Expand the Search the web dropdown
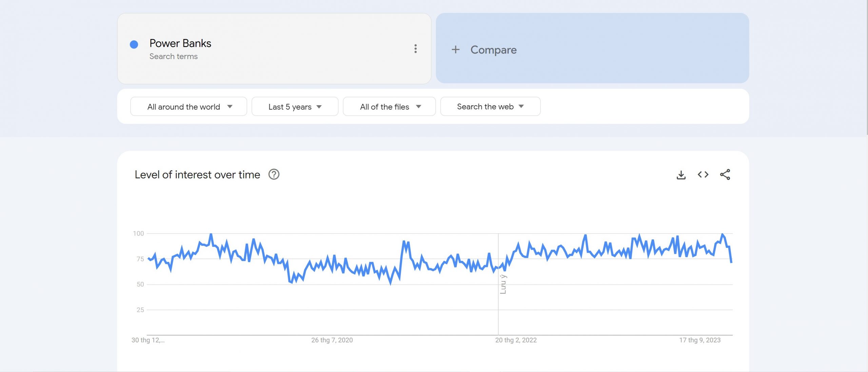 [490, 107]
